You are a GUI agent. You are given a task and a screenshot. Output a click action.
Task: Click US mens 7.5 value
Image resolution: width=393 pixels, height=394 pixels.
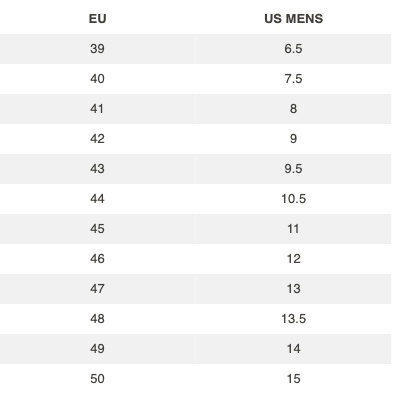(293, 79)
